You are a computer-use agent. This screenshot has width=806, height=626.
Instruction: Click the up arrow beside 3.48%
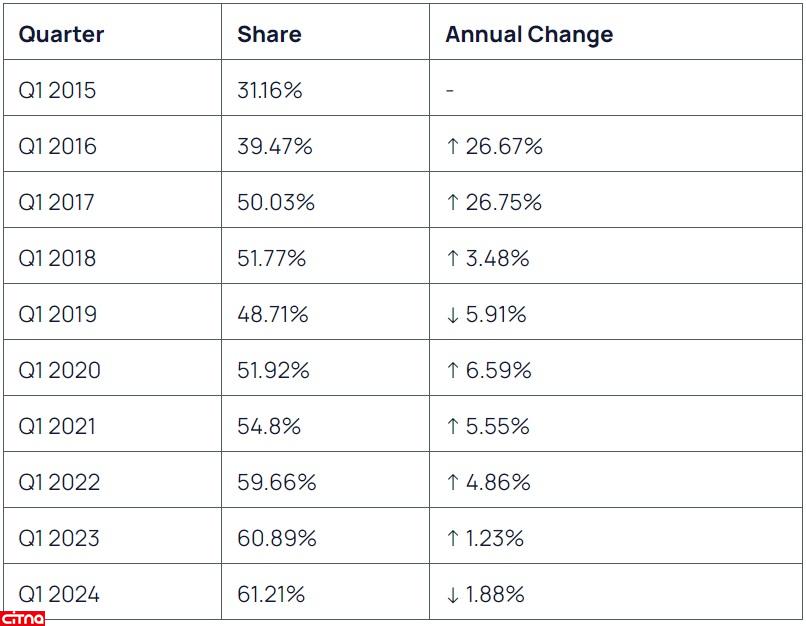click(x=452, y=259)
